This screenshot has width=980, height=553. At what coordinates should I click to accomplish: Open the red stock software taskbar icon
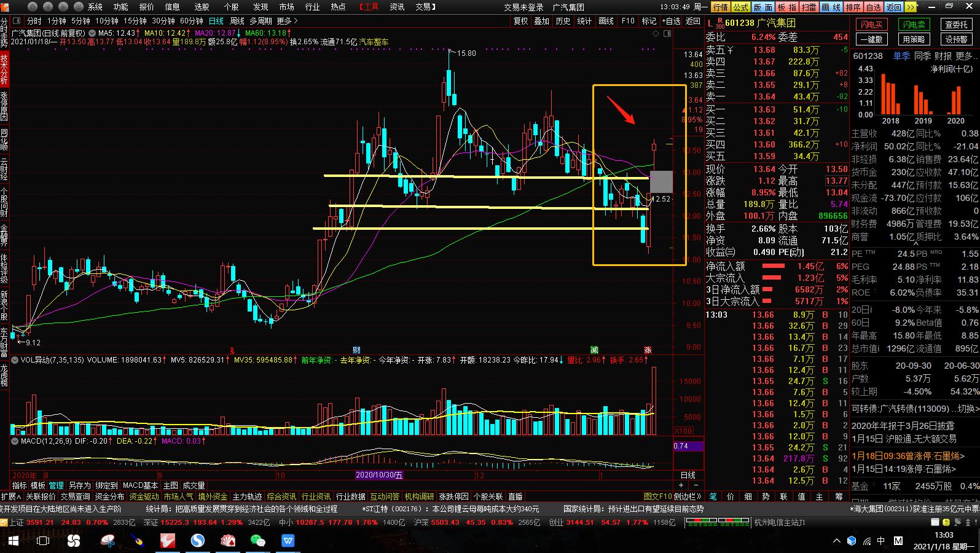click(167, 541)
